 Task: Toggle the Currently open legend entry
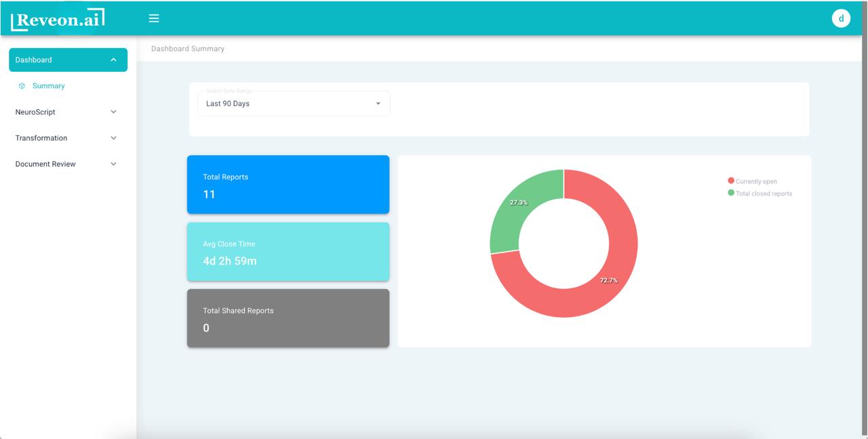click(x=755, y=181)
